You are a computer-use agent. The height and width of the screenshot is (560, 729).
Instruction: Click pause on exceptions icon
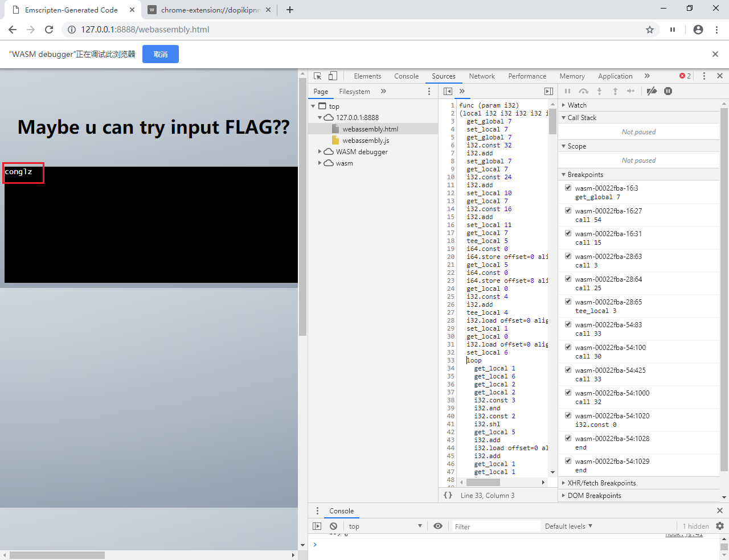(x=668, y=91)
